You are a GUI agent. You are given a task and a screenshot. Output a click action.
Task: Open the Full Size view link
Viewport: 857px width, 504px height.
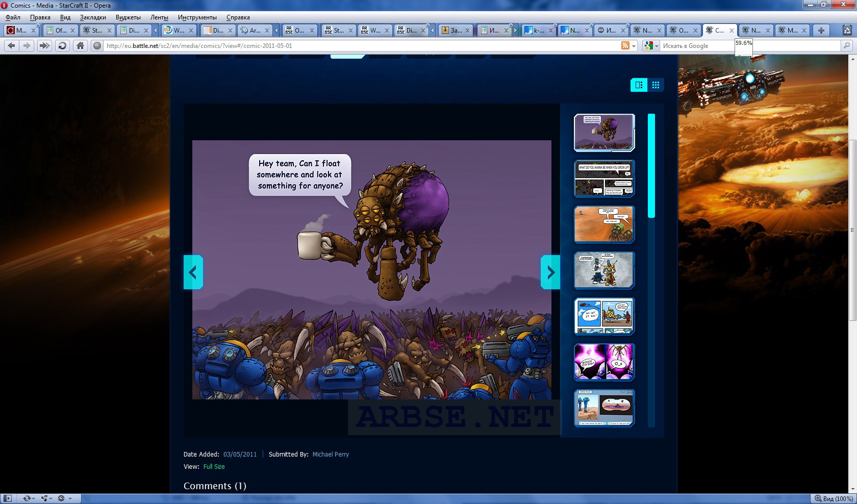click(214, 466)
